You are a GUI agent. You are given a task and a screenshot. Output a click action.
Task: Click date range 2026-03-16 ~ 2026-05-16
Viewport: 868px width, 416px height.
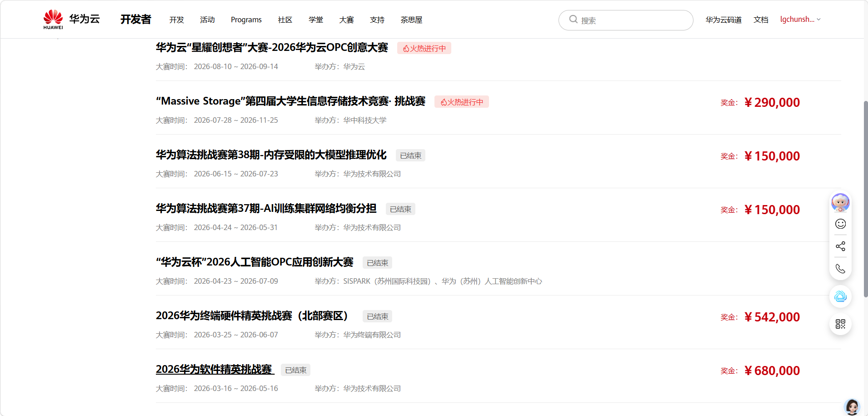coord(236,388)
